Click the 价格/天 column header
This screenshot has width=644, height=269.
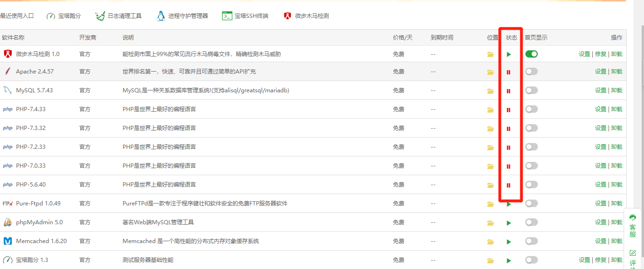(x=403, y=38)
